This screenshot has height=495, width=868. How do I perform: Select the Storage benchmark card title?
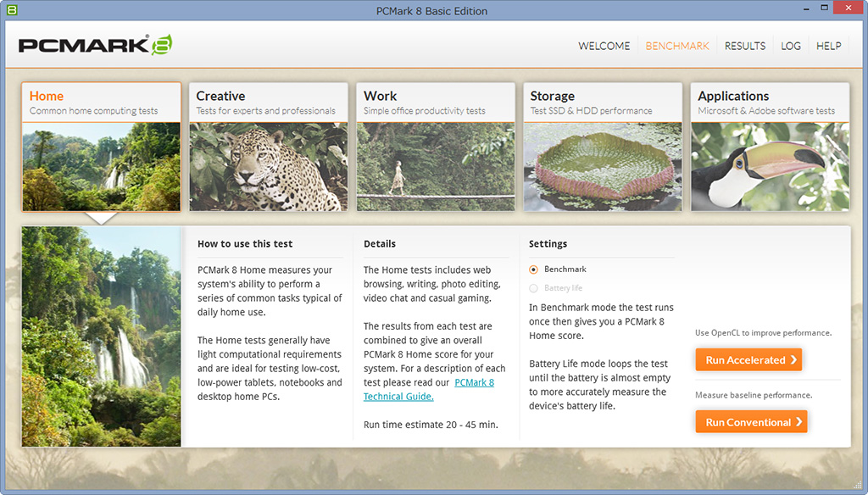tap(553, 96)
